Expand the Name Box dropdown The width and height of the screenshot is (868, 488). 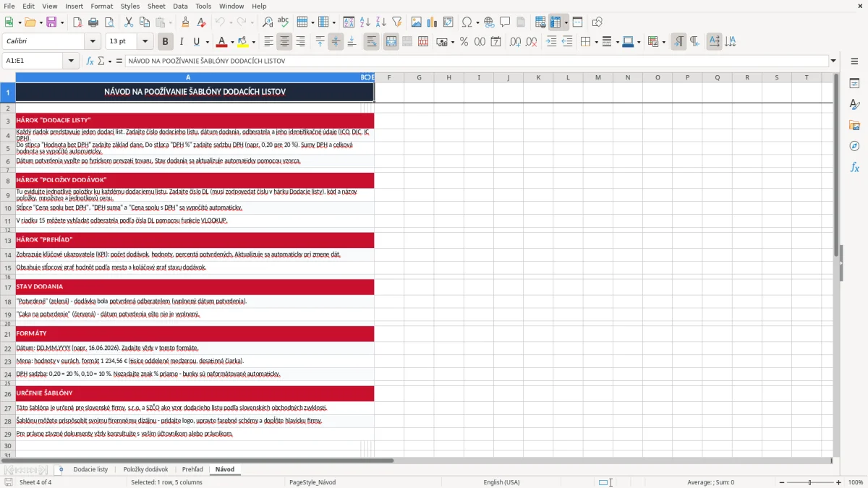tap(71, 61)
